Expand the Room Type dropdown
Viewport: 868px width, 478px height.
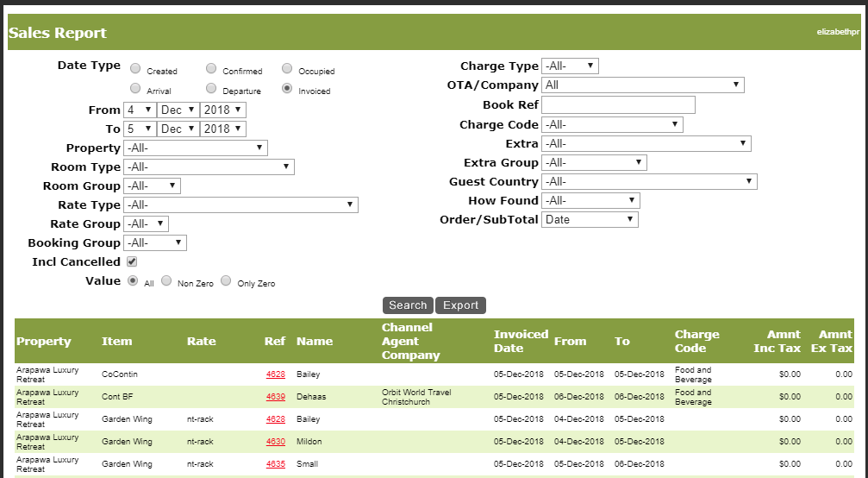point(209,167)
